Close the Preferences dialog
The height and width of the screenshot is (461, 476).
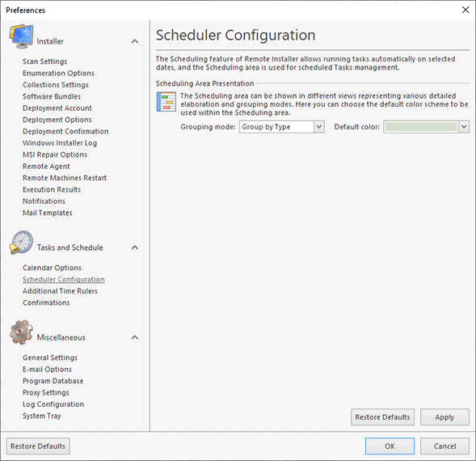click(465, 10)
